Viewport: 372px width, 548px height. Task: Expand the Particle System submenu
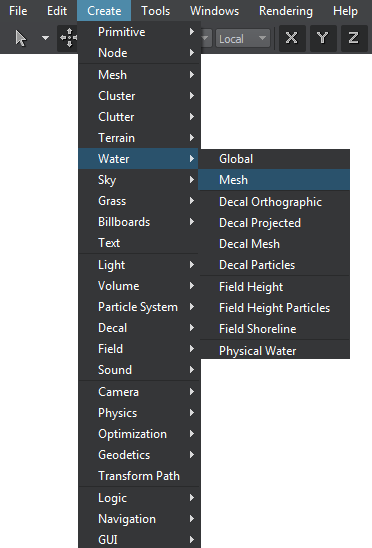coord(139,307)
